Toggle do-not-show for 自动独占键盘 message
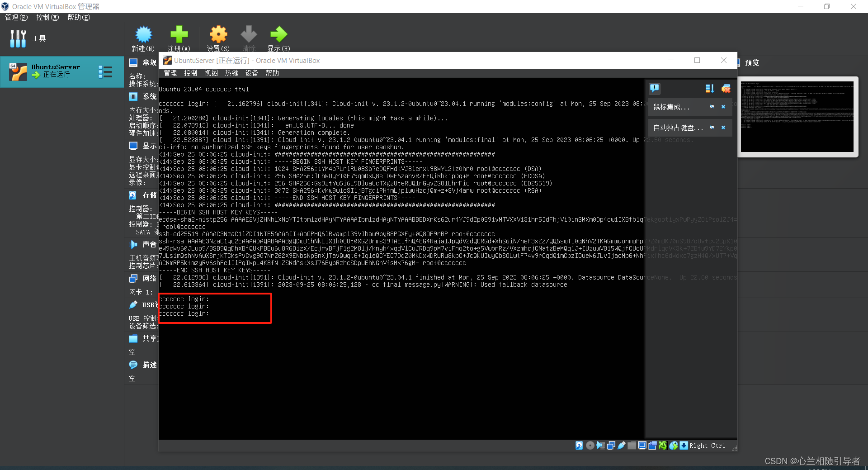This screenshot has width=868, height=470. coord(712,128)
